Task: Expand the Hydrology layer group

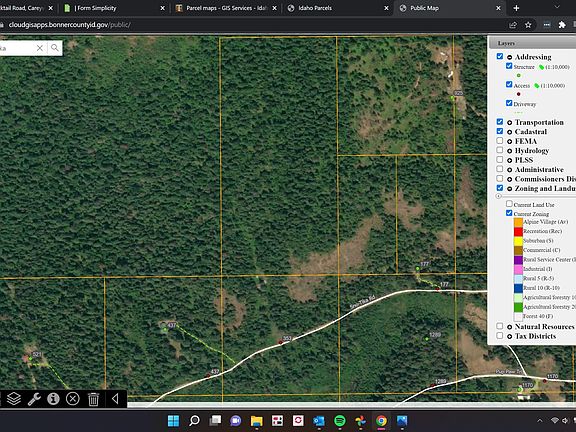Action: tap(510, 151)
